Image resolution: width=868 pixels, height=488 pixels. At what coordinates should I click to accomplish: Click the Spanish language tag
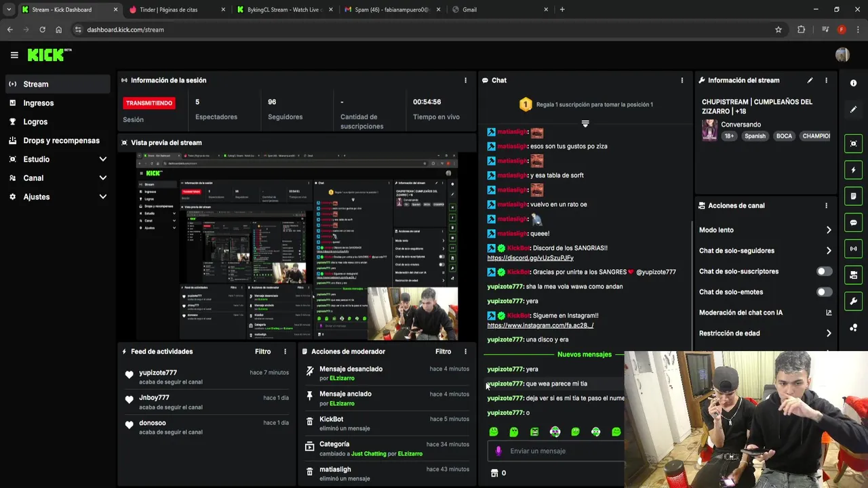755,136
